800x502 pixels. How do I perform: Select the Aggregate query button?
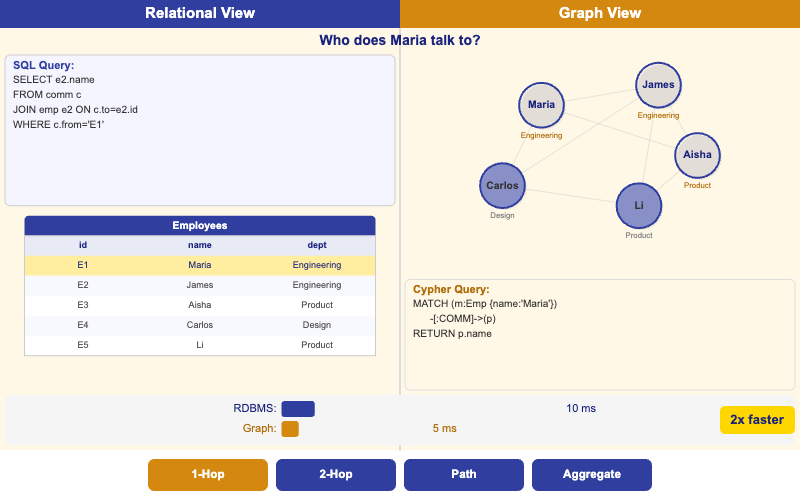[592, 475]
